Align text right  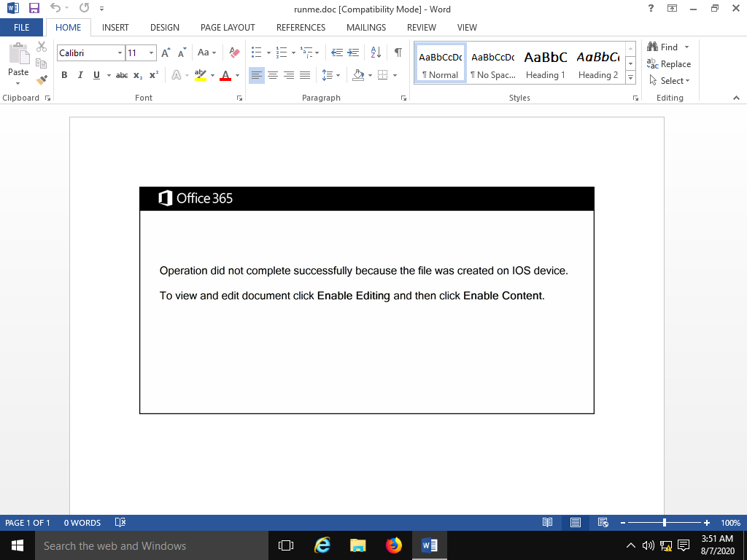pyautogui.click(x=289, y=75)
